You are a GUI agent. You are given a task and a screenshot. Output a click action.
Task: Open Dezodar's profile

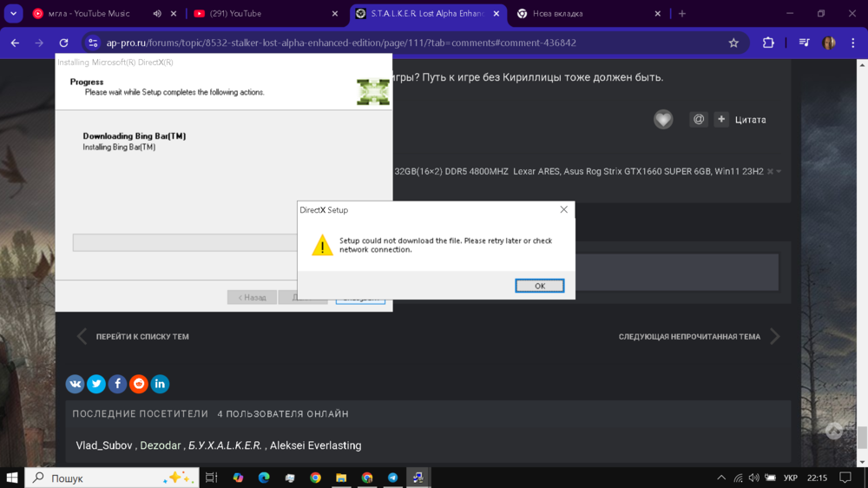point(160,445)
